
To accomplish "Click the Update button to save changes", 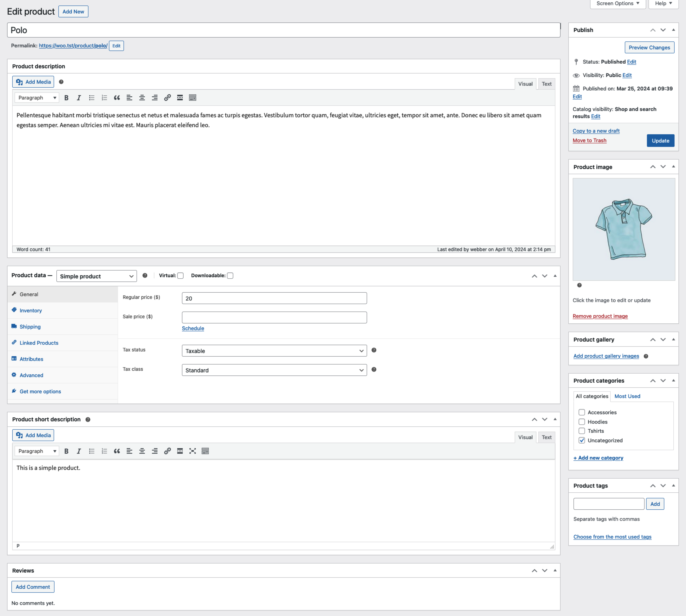I will (660, 140).
